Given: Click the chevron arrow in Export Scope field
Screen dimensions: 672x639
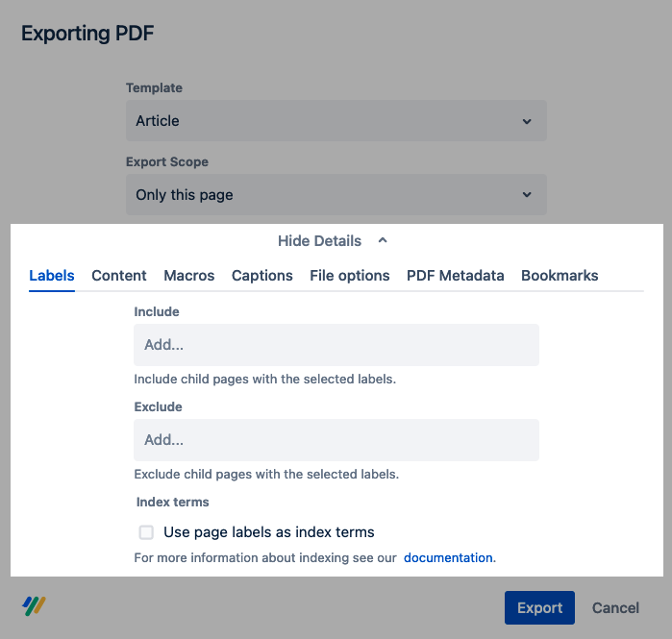Looking at the screenshot, I should pos(526,195).
